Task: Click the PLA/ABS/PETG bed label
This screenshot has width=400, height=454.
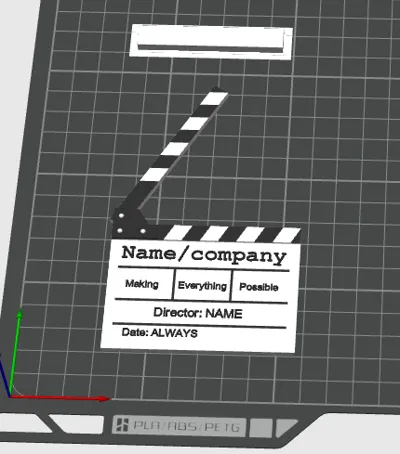Action: tap(186, 426)
